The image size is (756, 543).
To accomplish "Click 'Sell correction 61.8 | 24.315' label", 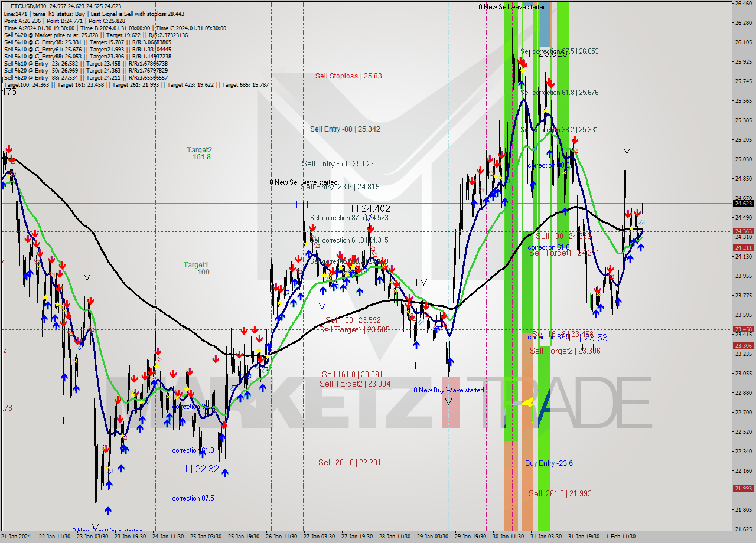I will 349,240.
